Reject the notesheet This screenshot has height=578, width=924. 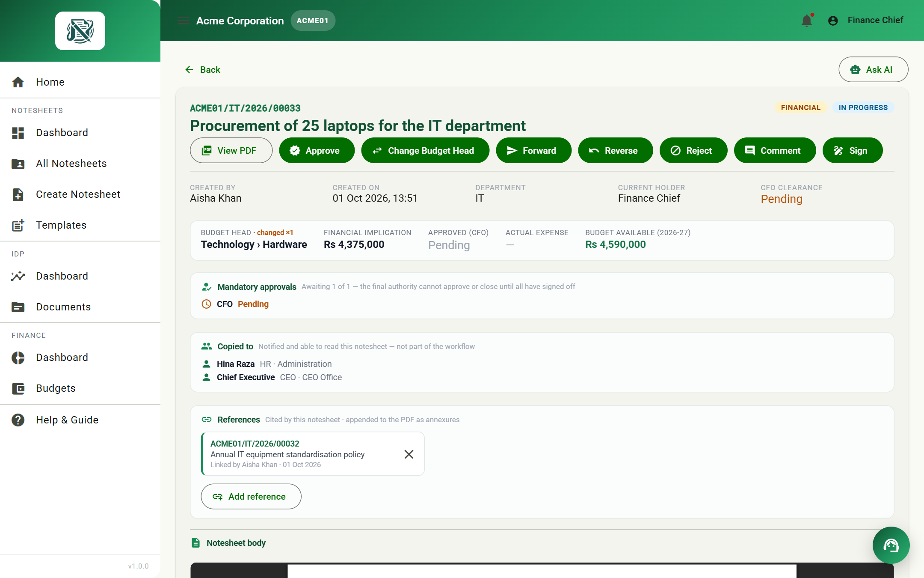pyautogui.click(x=693, y=150)
